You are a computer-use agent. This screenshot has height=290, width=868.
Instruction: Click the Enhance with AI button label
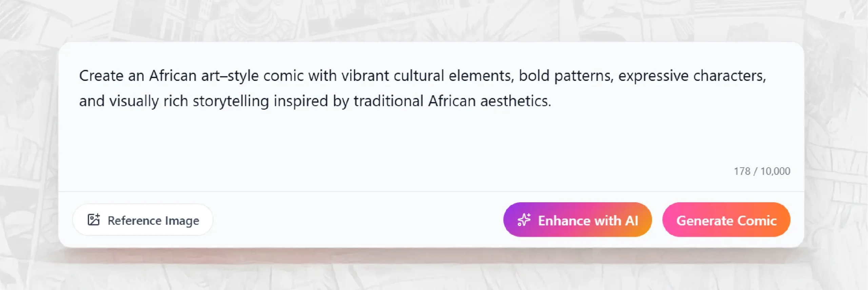tap(588, 221)
